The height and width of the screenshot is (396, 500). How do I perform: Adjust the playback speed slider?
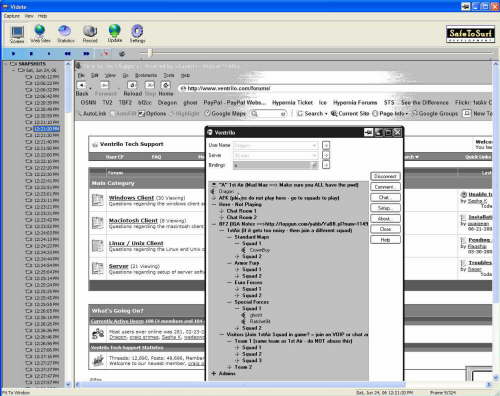[150, 53]
